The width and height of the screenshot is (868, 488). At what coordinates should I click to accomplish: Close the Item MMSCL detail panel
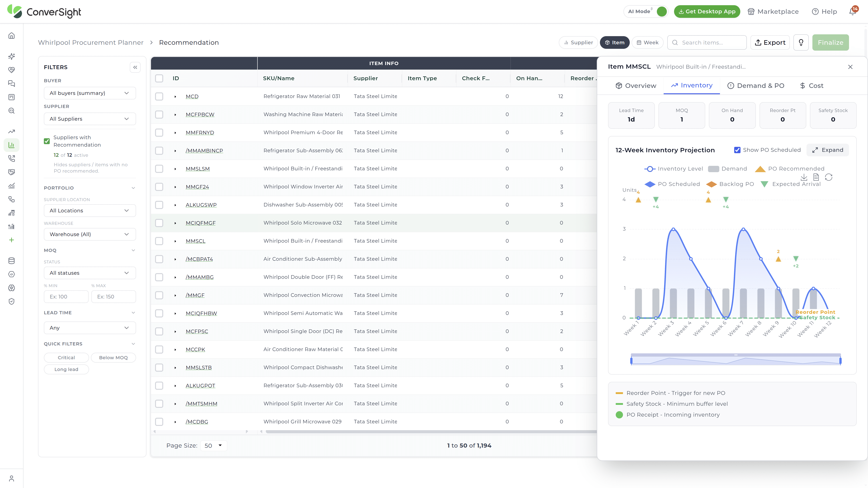tap(850, 67)
